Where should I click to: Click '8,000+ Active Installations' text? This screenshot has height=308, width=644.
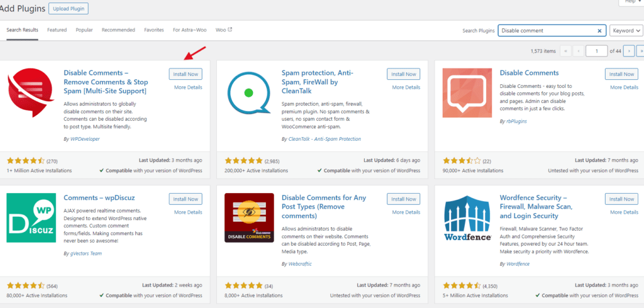click(x=253, y=295)
